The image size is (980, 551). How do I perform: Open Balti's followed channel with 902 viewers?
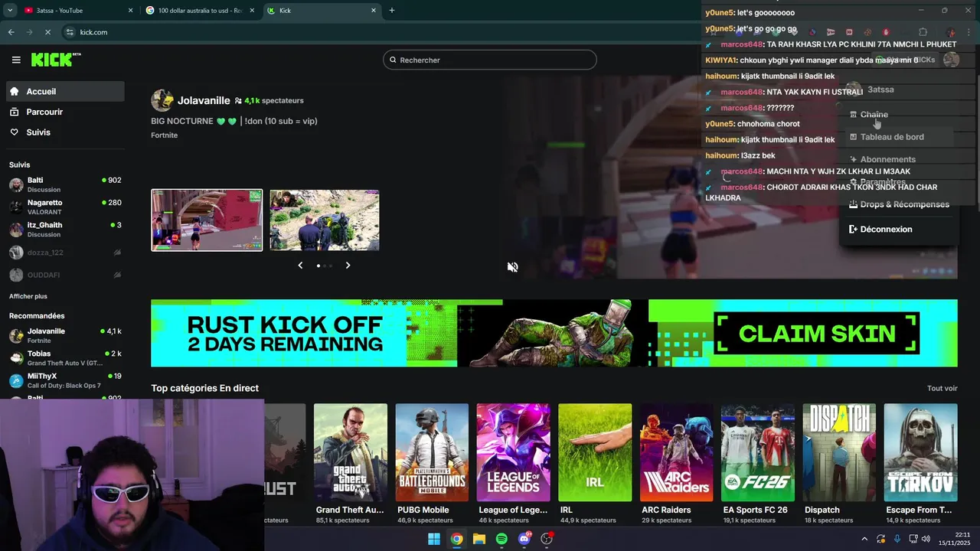point(66,184)
